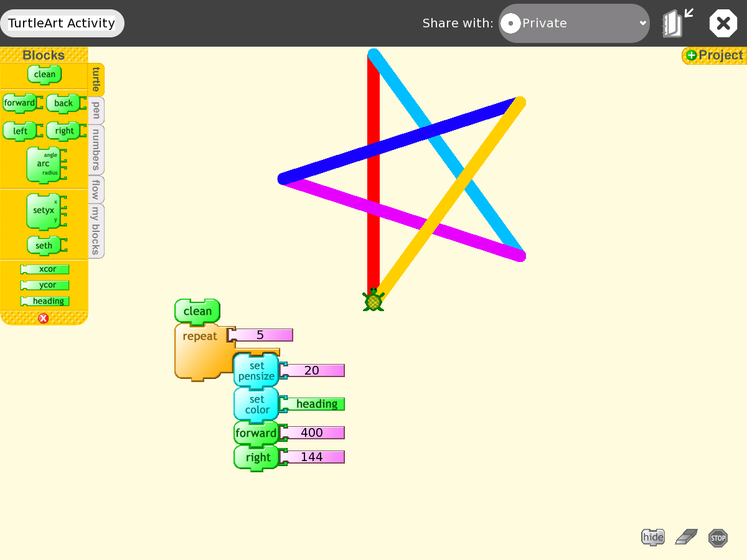
Task: Select the back block in the palette
Action: click(x=63, y=103)
